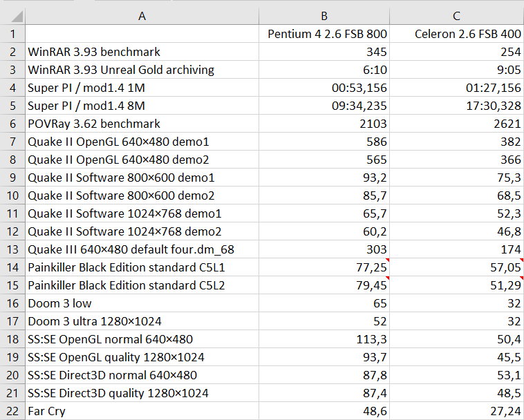524x420 pixels.
Task: Select row 22 header
Action: pyautogui.click(x=12, y=411)
